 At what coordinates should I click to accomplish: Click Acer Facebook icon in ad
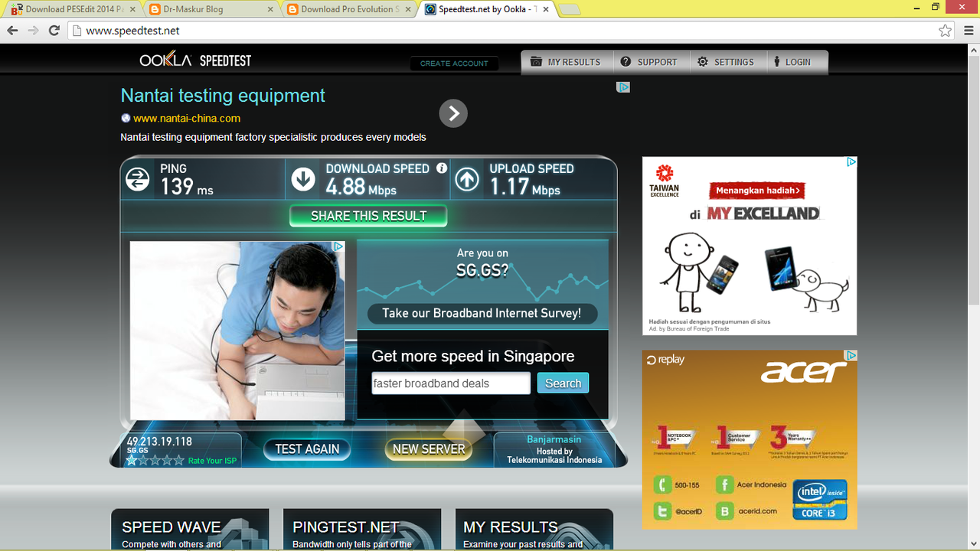[x=724, y=484]
